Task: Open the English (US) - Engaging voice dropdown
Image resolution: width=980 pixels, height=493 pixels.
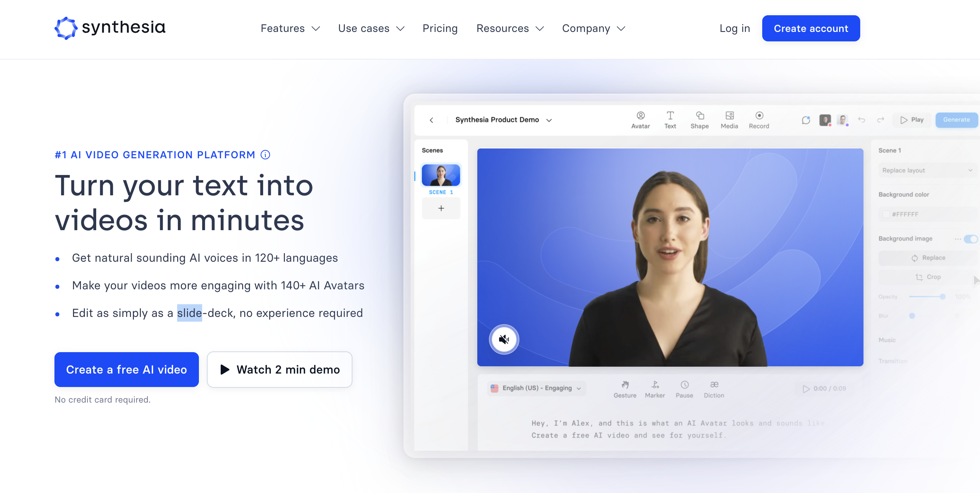Action: (536, 388)
